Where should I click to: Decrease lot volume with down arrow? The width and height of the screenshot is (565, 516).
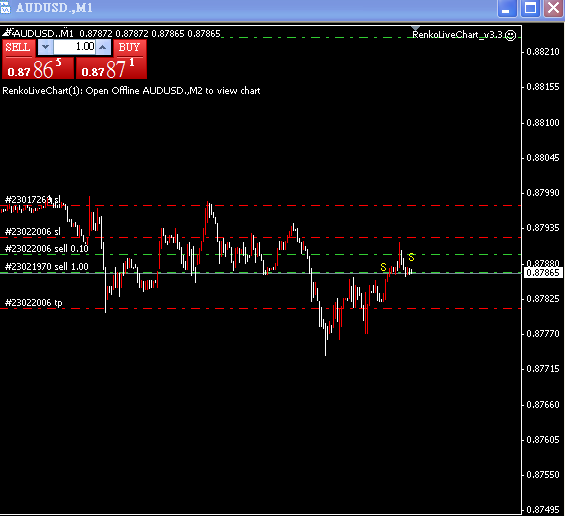[45, 47]
